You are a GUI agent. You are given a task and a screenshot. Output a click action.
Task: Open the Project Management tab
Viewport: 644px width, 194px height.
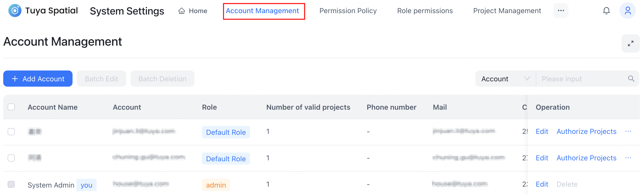tap(507, 11)
